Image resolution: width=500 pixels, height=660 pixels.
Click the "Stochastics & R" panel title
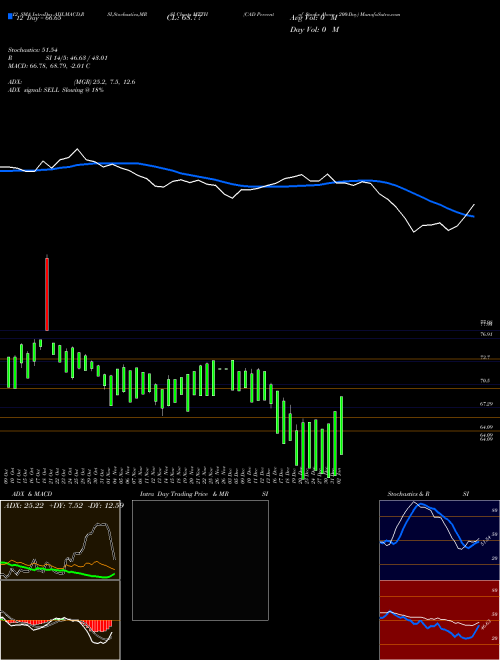tap(408, 494)
